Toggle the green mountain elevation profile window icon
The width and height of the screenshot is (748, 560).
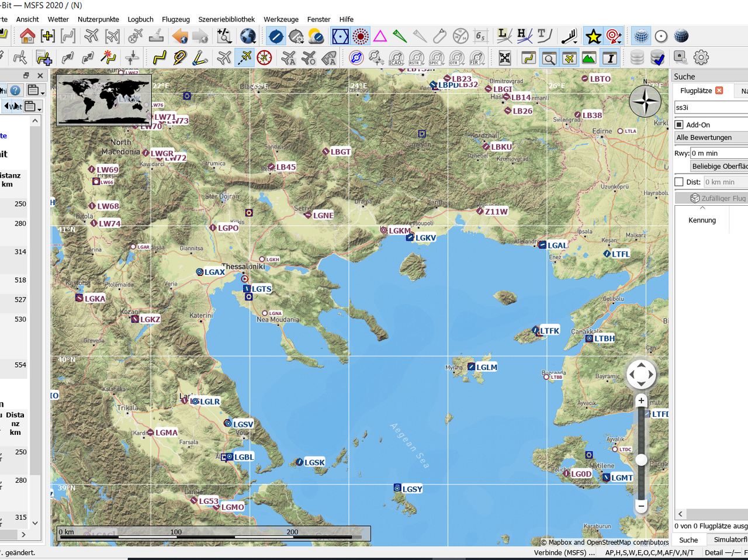[x=588, y=57]
